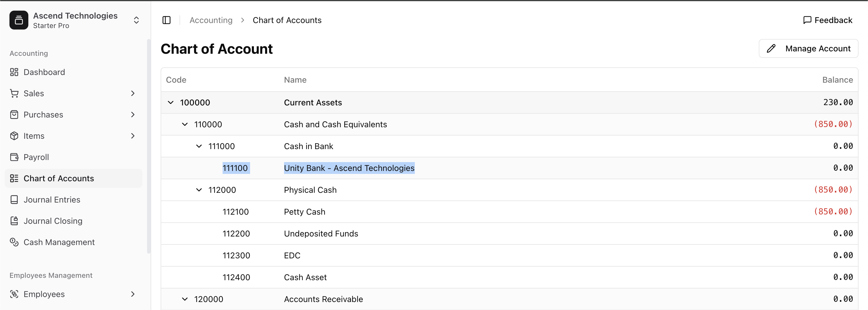Select the Petty Cash account row
868x310 pixels.
click(x=510, y=212)
